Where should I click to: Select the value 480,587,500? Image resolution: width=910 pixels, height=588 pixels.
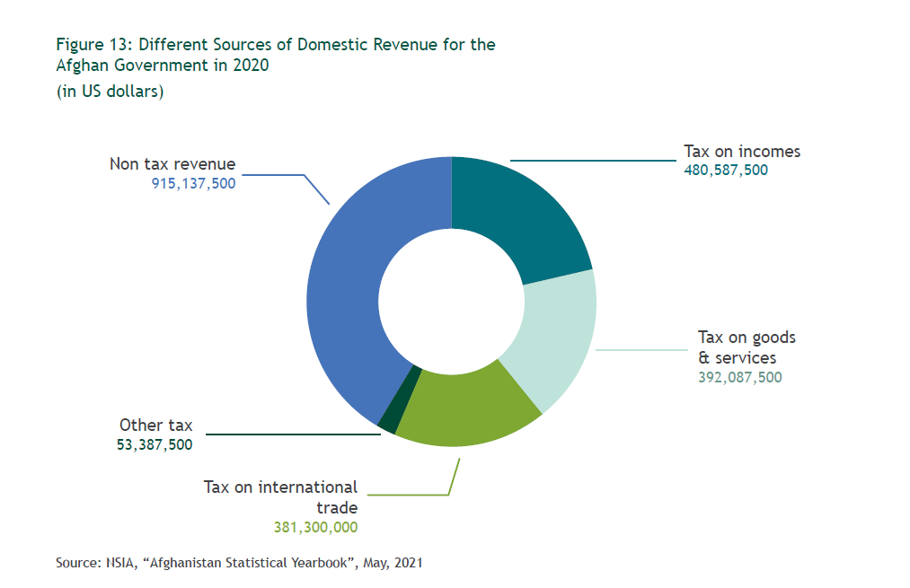click(726, 170)
